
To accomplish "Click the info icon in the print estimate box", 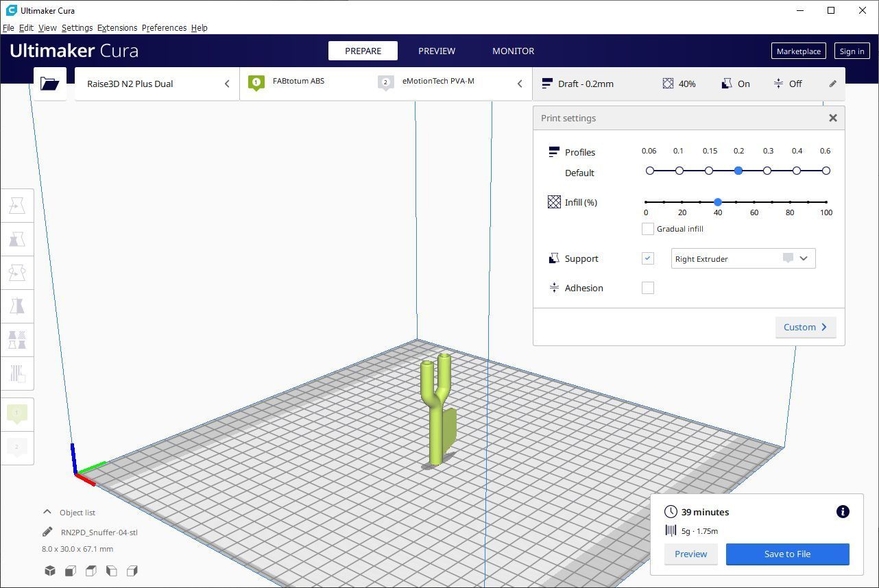I will click(x=843, y=512).
